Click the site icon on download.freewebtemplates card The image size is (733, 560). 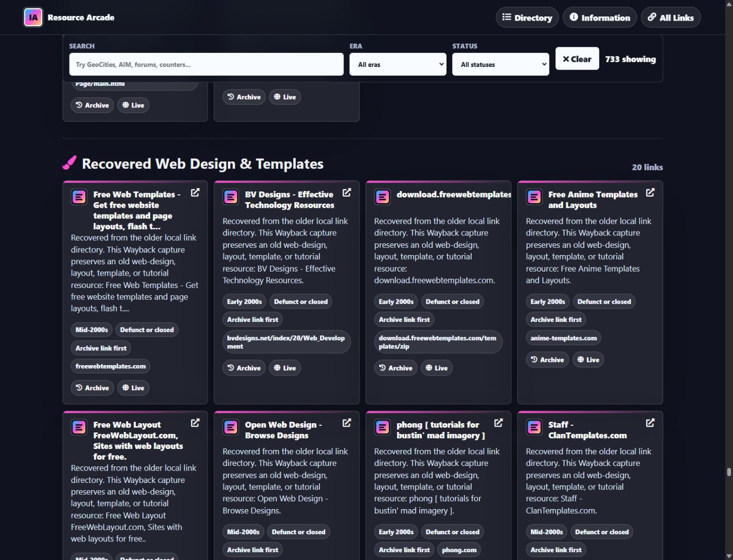click(x=382, y=197)
